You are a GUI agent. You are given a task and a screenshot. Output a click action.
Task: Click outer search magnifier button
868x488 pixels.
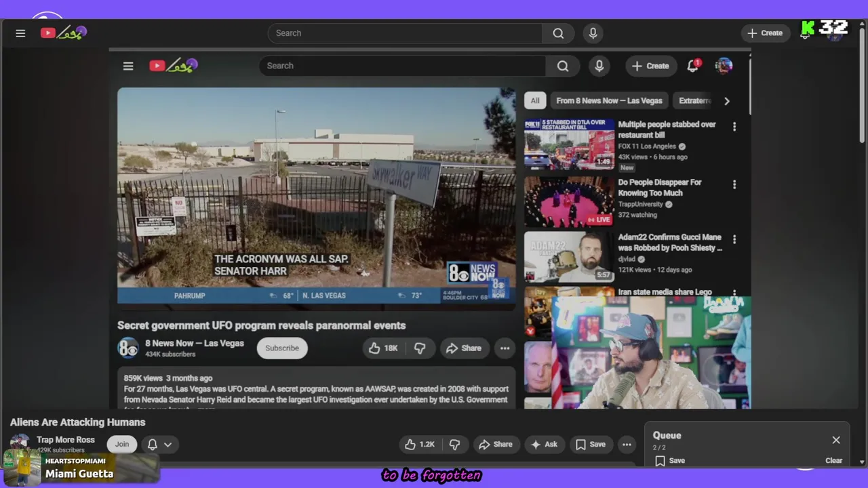point(558,33)
